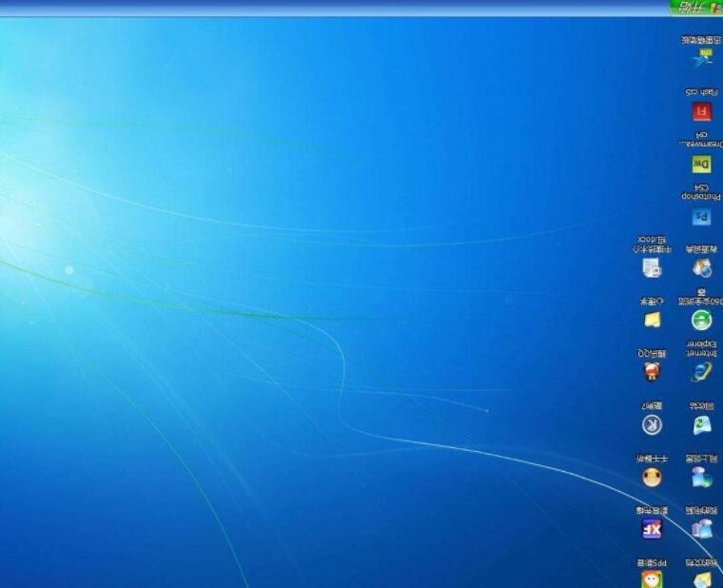Open the Tencent QQ penguin icon

coord(652,372)
